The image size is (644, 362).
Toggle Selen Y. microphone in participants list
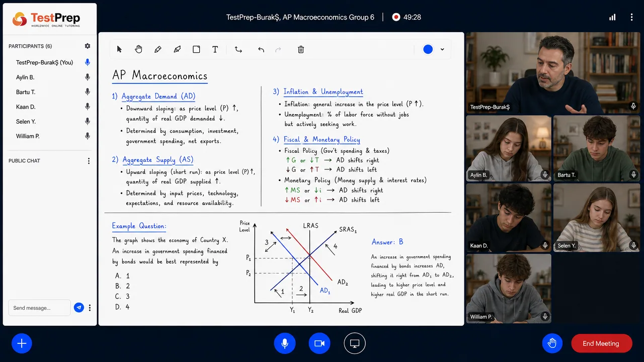click(88, 121)
